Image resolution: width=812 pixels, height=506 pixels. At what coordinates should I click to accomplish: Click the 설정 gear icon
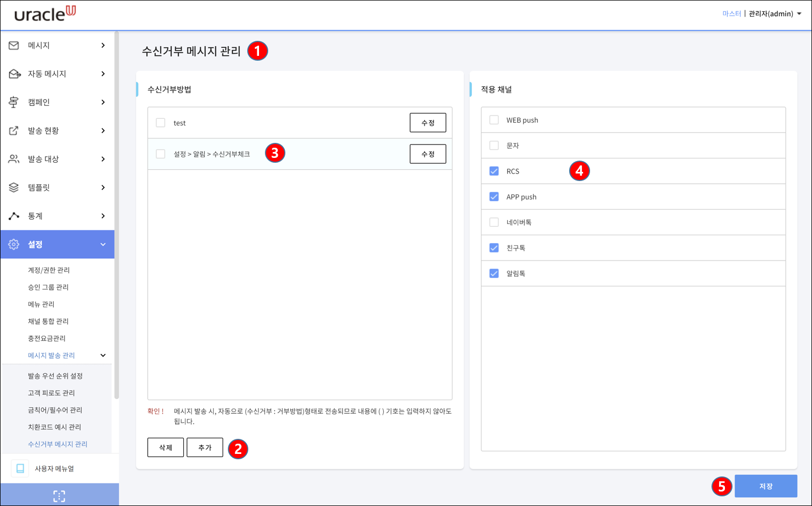[x=14, y=244]
